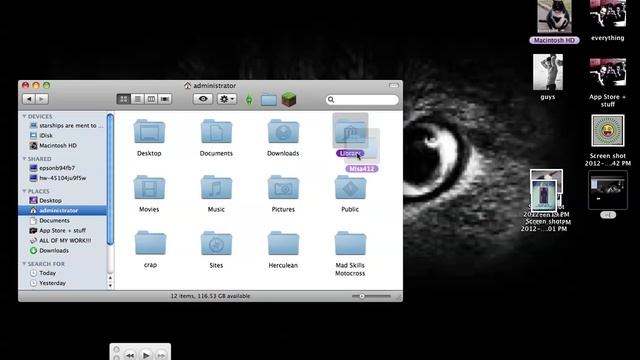Select the Downloads folder icon
The image size is (640, 360).
pyautogui.click(x=283, y=131)
